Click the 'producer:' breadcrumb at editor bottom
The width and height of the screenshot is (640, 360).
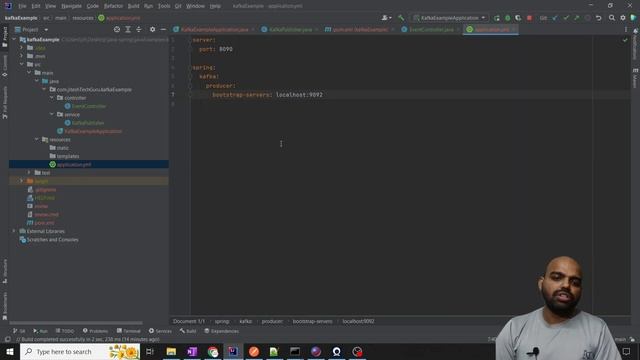[272, 321]
